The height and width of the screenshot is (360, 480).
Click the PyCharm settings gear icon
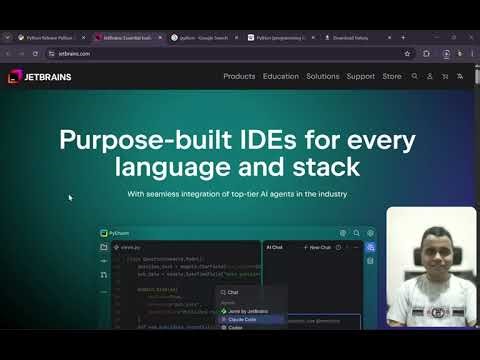point(370,233)
